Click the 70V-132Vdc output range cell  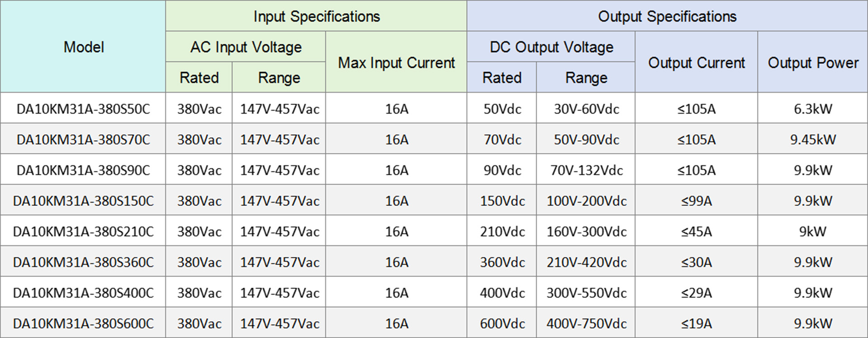[586, 171]
